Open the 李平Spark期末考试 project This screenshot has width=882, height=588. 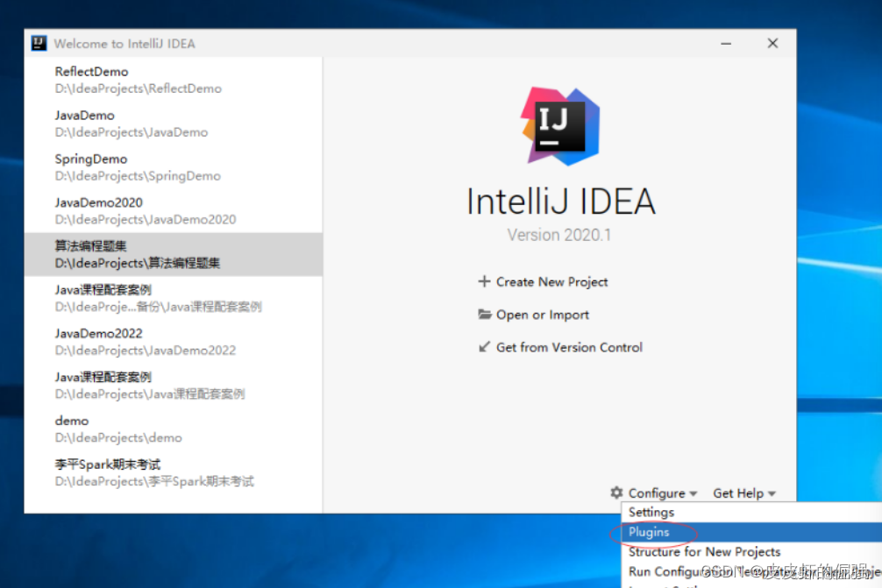(x=174, y=472)
